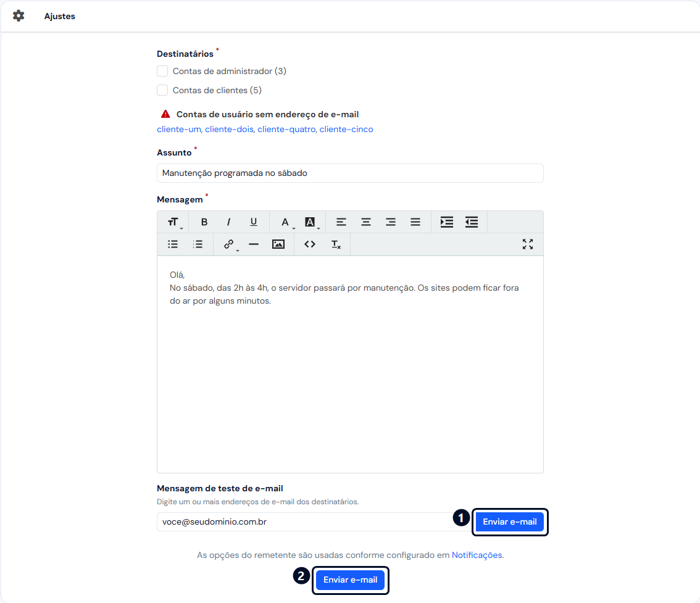Expand the editor to fullscreen

point(528,244)
